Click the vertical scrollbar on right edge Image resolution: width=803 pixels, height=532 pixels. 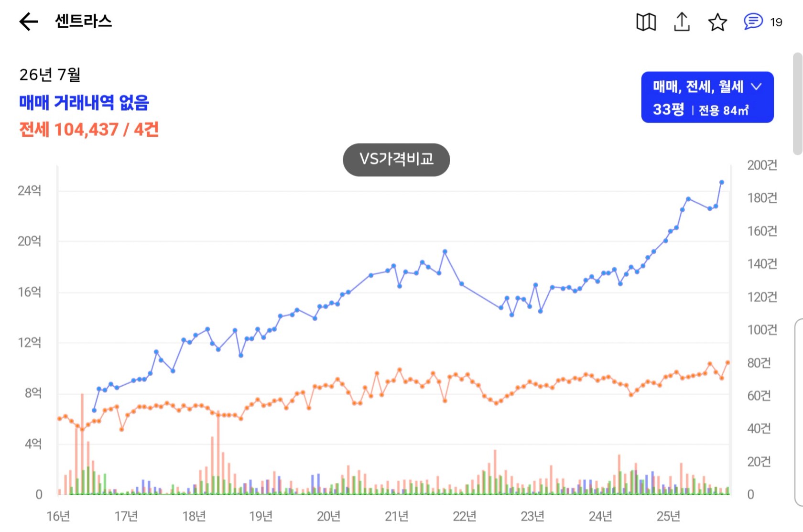coord(797,104)
